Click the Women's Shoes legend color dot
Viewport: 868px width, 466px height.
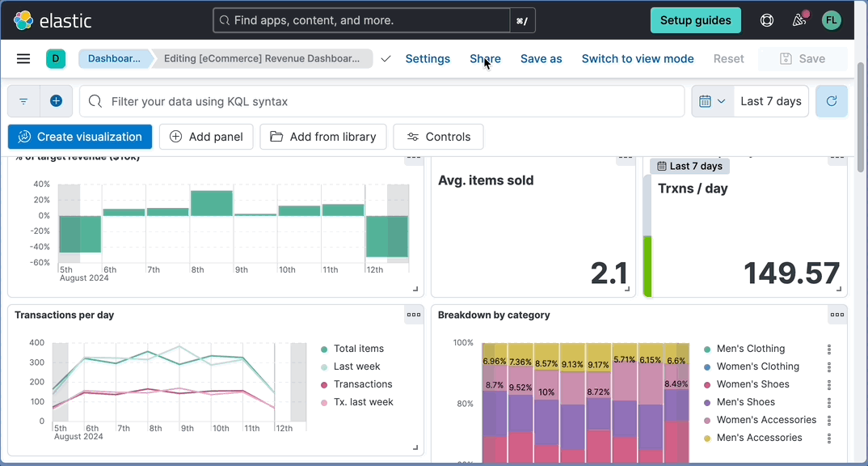click(707, 384)
